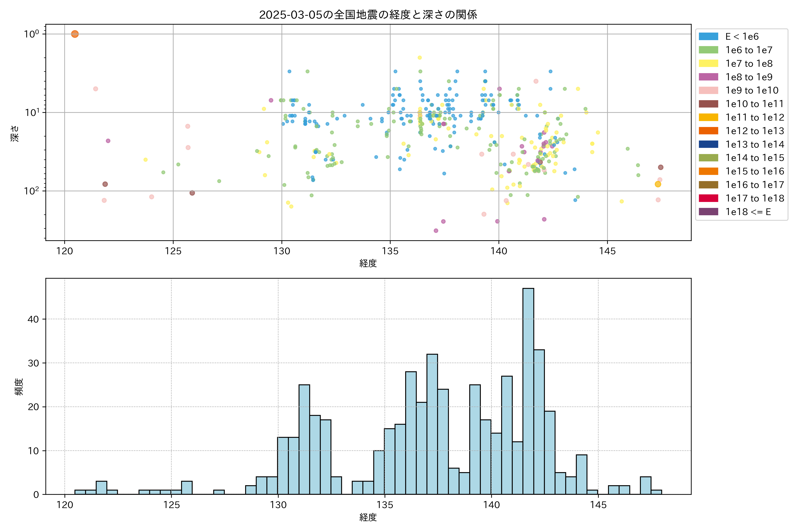Click the histogram bar reaching 32 near 137
This screenshot has width=798, height=532.
pyautogui.click(x=432, y=424)
